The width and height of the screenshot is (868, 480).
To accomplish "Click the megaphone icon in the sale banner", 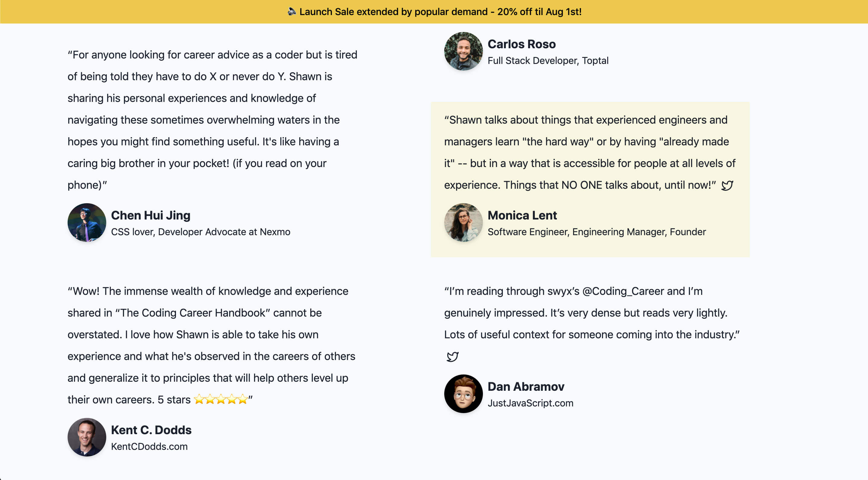I will [x=292, y=12].
